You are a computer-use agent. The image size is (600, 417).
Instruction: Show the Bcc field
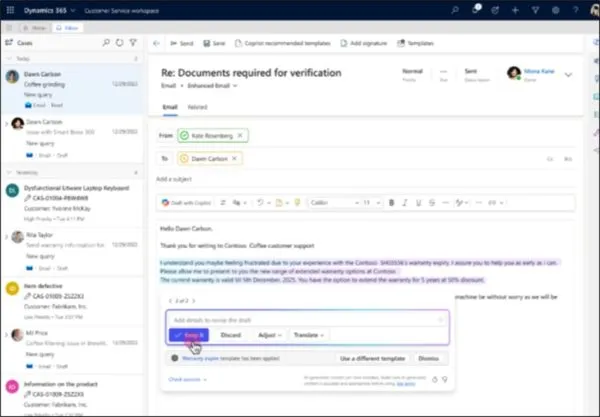coord(568,159)
